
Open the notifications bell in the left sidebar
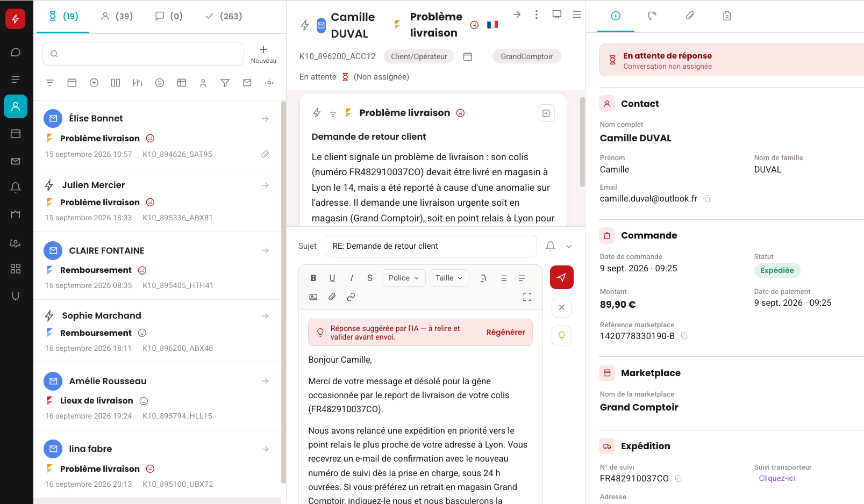point(16,188)
